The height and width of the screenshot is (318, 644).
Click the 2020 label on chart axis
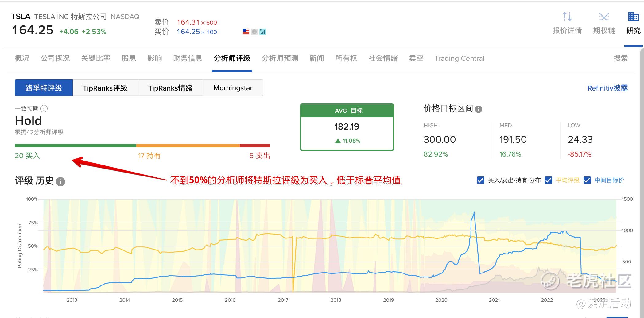point(441,300)
